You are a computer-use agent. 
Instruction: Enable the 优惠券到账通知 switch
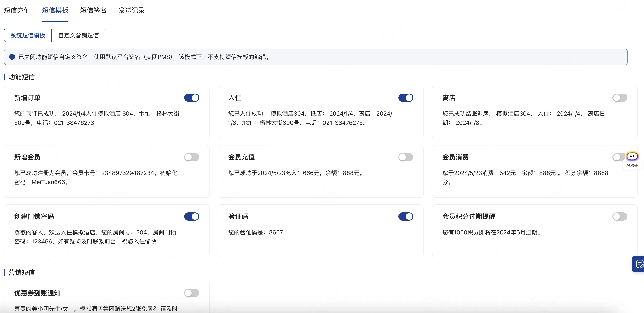(x=191, y=293)
